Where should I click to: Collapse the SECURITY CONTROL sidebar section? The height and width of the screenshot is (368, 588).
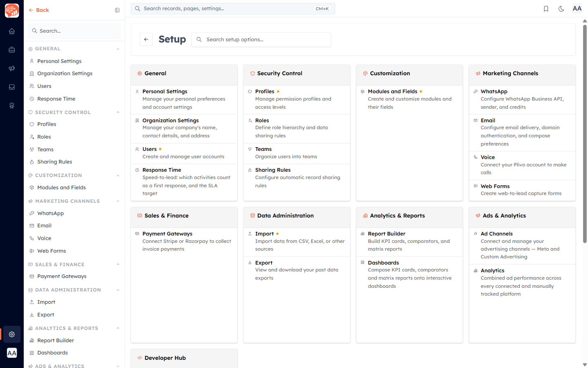(x=118, y=112)
